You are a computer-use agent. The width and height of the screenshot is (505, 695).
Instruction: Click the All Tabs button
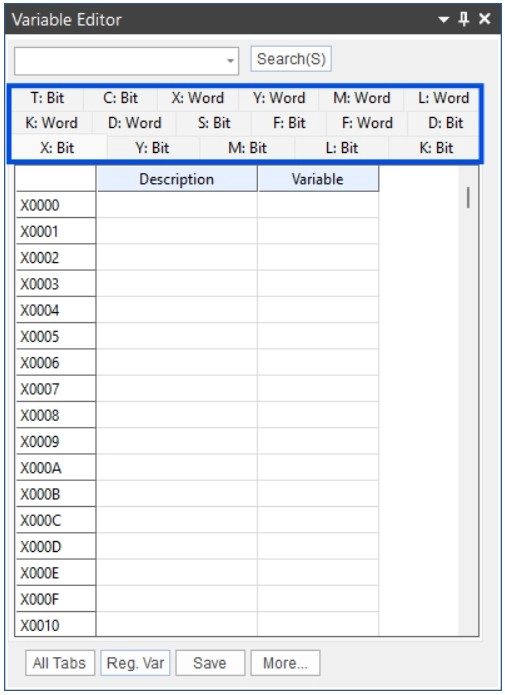click(60, 663)
